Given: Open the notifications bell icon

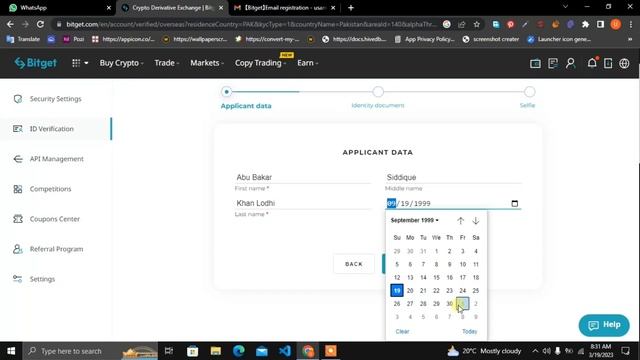Looking at the screenshot, I should point(592,63).
